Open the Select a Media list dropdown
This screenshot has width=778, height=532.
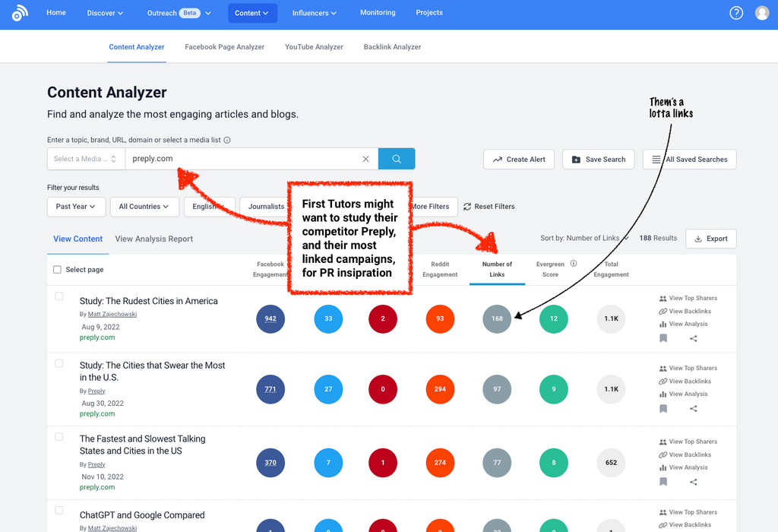85,159
